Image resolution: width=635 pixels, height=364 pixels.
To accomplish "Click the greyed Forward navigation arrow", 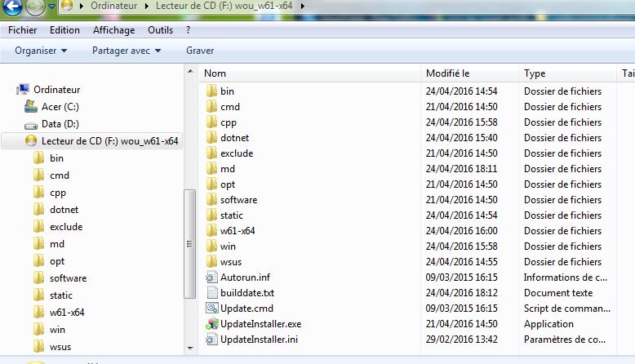I will click(35, 7).
